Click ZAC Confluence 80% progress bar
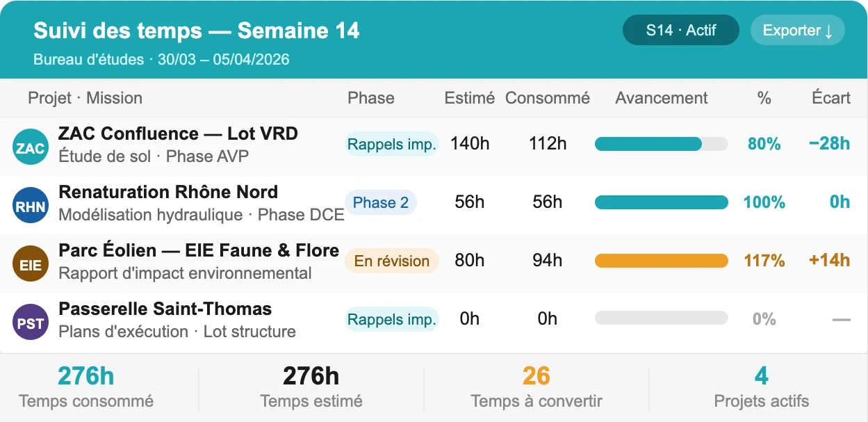The image size is (868, 422). [x=661, y=144]
